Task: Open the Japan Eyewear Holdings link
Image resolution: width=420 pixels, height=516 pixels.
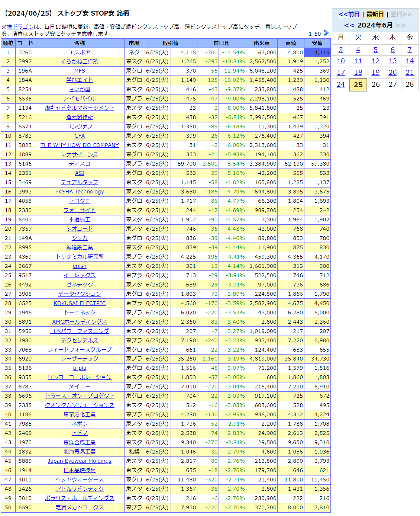Action: (x=80, y=461)
